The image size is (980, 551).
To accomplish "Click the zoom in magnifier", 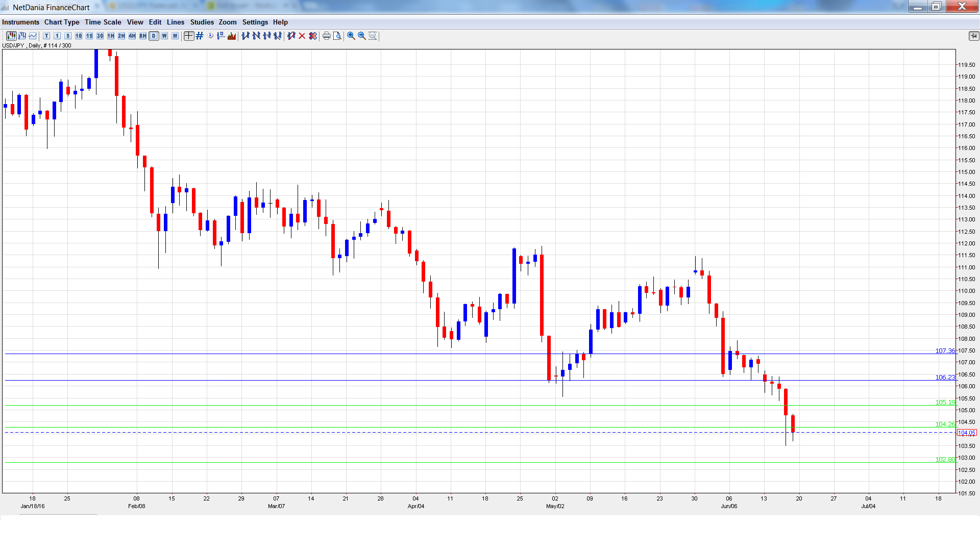I will click(351, 36).
